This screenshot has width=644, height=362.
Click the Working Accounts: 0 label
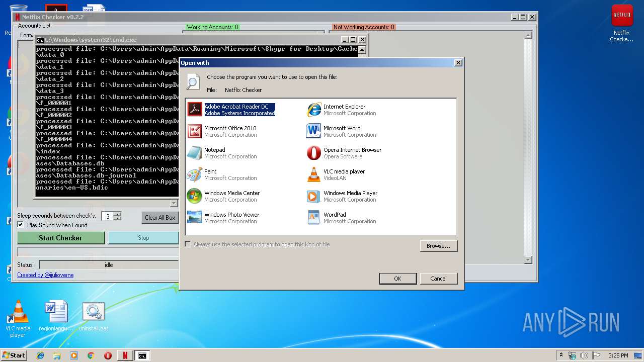[213, 27]
